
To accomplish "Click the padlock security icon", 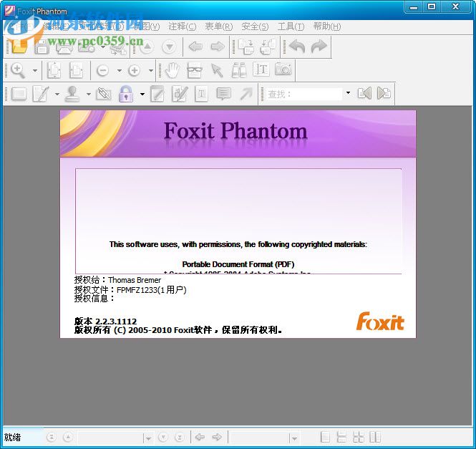I will tap(126, 94).
